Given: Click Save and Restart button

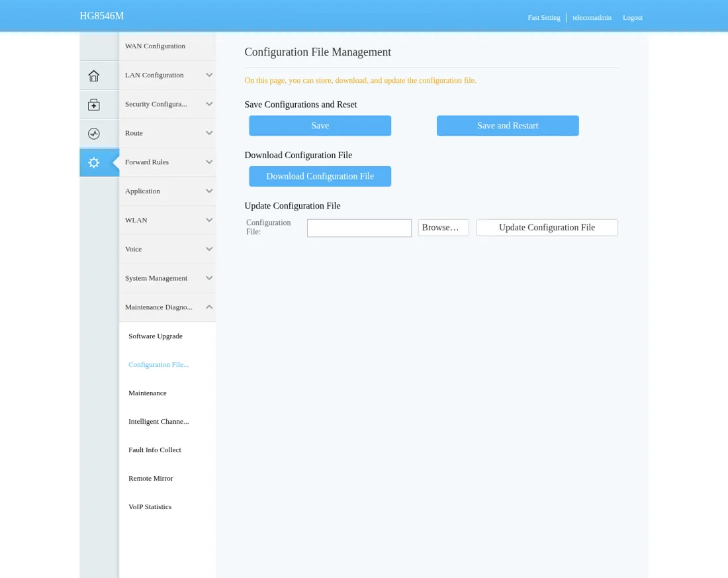Looking at the screenshot, I should [x=508, y=125].
